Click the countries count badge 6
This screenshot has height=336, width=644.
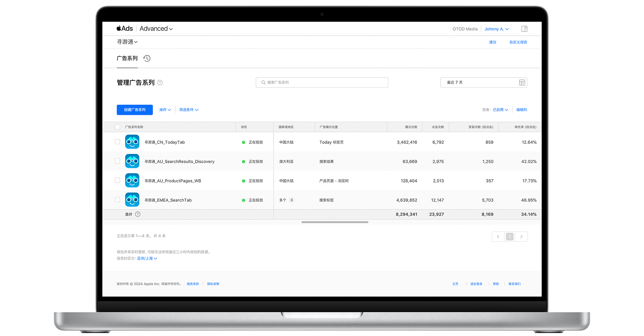click(x=292, y=200)
